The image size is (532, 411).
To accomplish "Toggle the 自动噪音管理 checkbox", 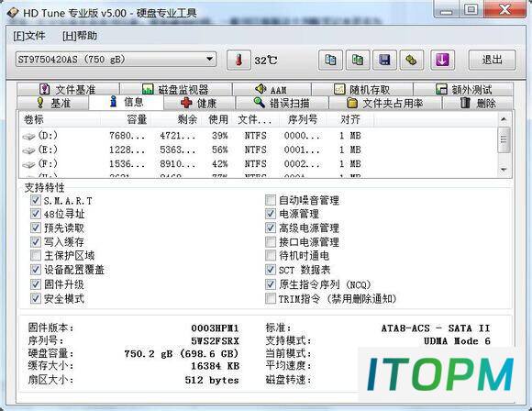I will pos(271,200).
